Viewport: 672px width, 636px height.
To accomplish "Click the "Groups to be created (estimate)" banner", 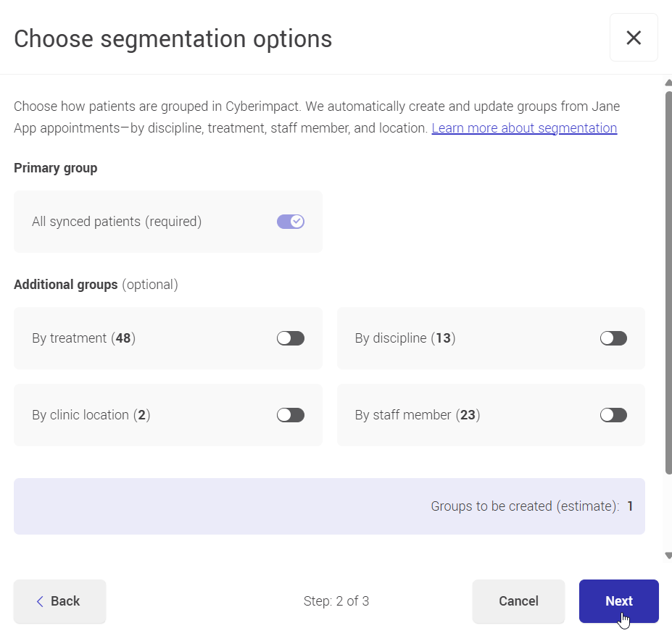I will tap(329, 506).
